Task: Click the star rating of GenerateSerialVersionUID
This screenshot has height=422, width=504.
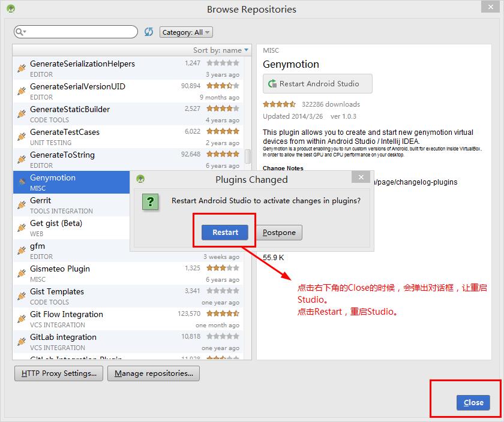Action: pyautogui.click(x=223, y=86)
